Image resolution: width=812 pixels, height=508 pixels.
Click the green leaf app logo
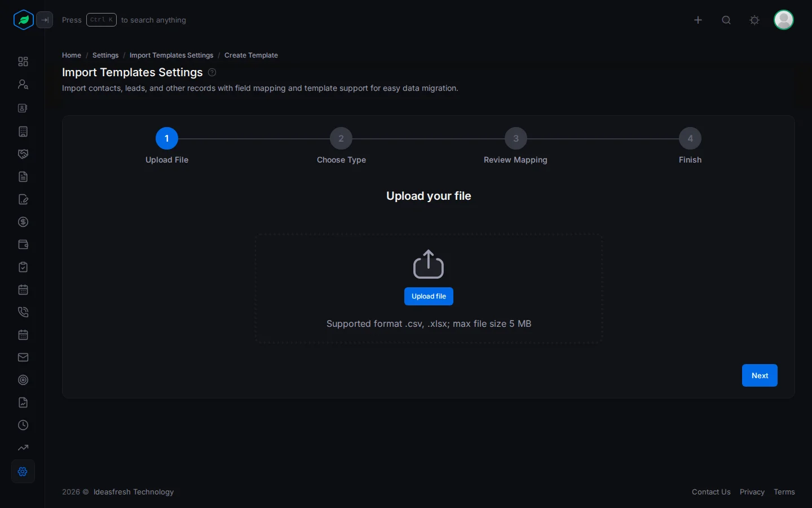(23, 20)
